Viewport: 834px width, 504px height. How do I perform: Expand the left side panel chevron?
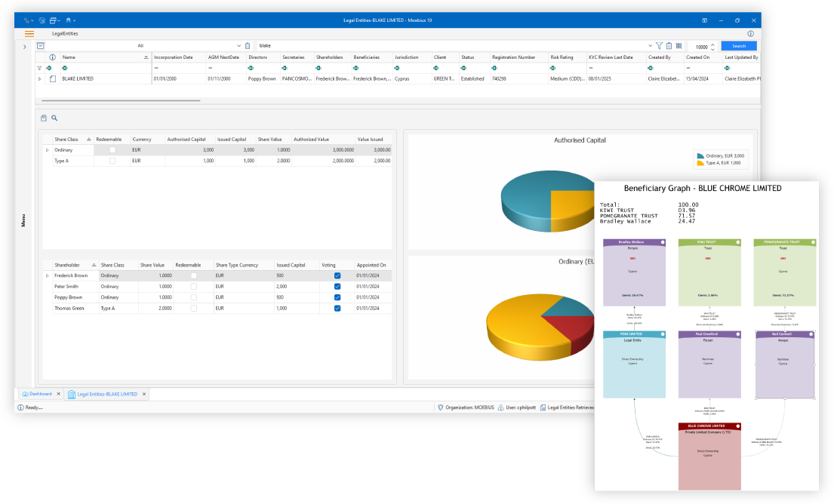coord(24,47)
